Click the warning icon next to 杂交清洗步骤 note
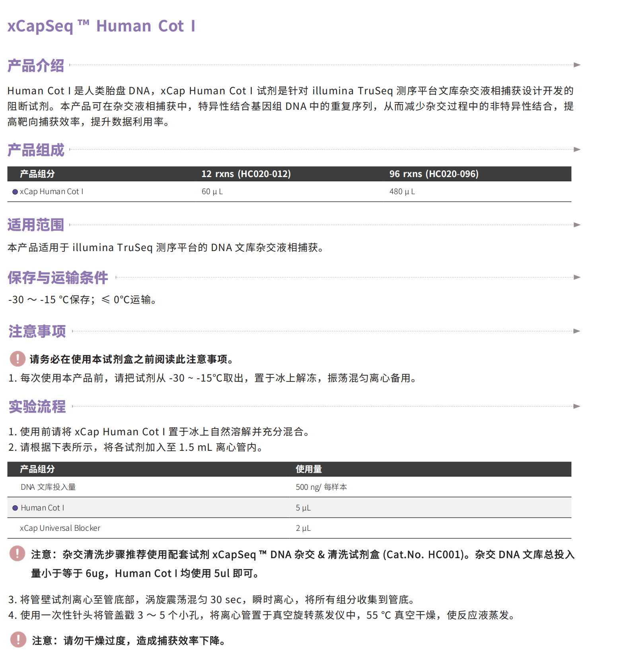Image resolution: width=629 pixels, height=672 pixels. [x=18, y=553]
